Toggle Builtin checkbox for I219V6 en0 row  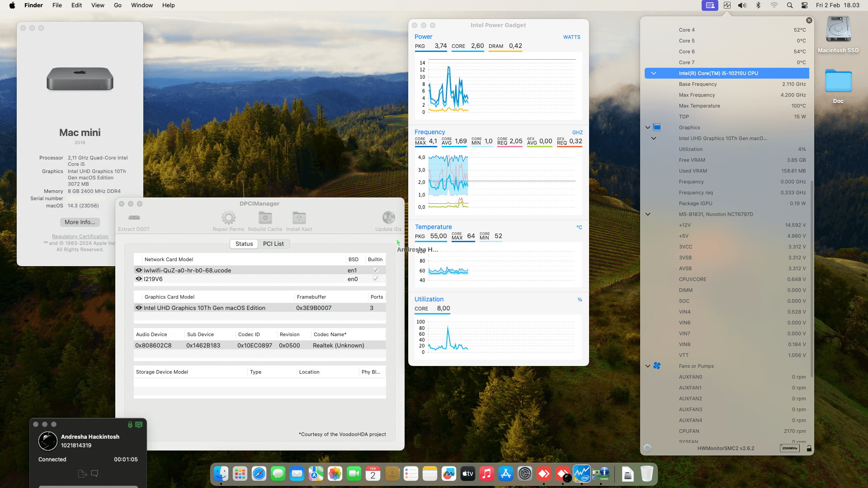375,278
